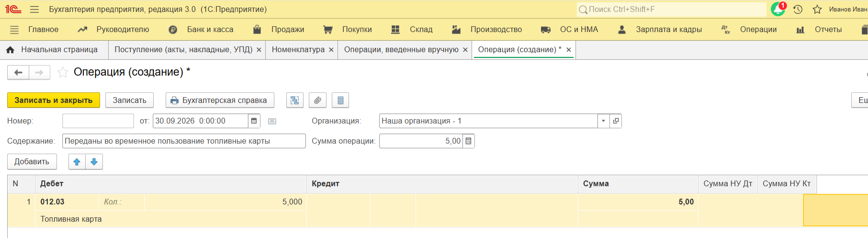Screen dimensions: 868x238
Task: Click user name Иванов Иван
Action: pyautogui.click(x=848, y=9)
